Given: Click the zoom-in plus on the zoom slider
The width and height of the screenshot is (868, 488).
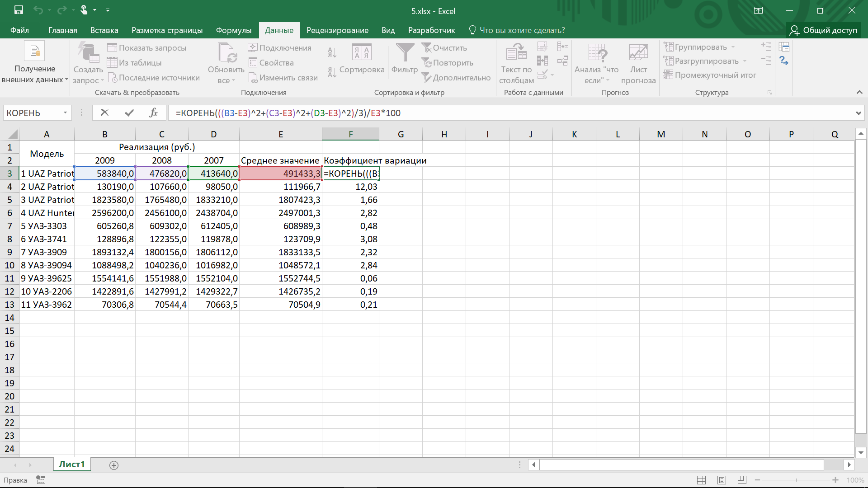Looking at the screenshot, I should point(835,480).
